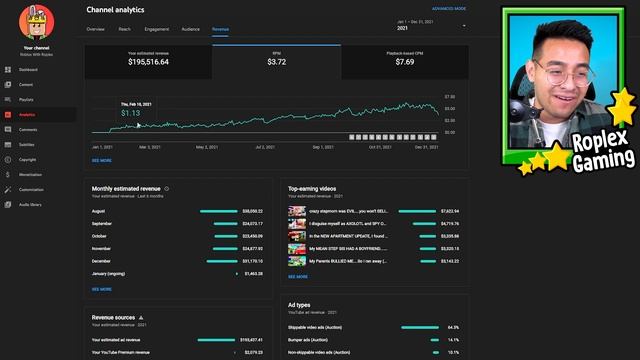Open the Content icon in sidebar
640x360 pixels.
(8, 84)
